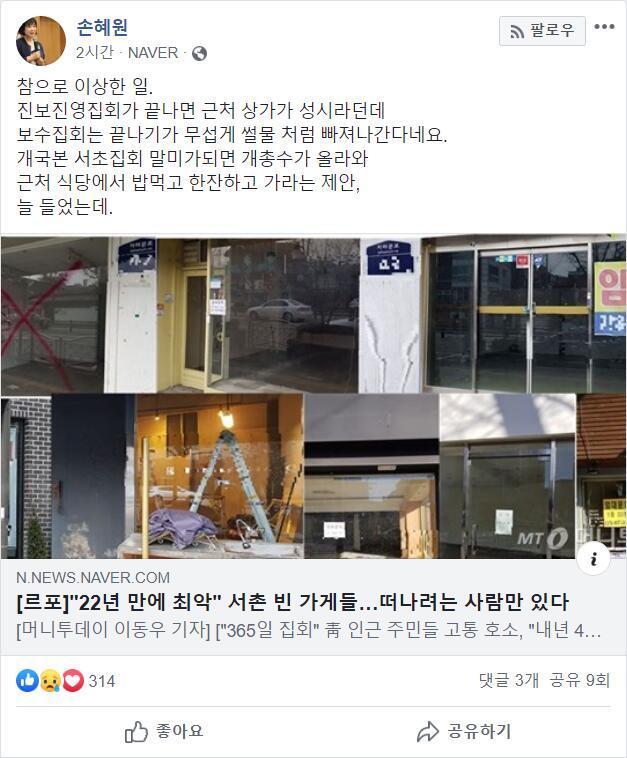Open the 손혜원 profile name link

click(102, 27)
